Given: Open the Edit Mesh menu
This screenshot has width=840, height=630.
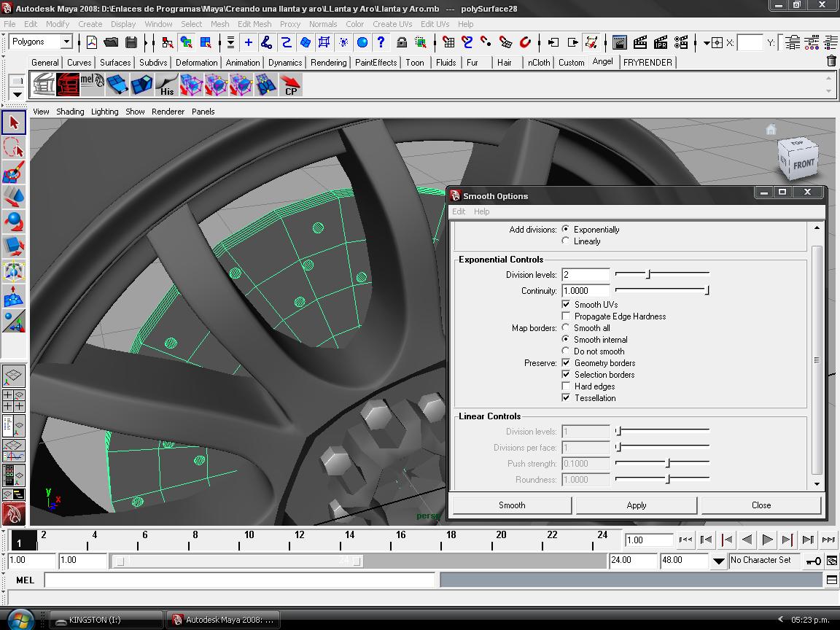Looking at the screenshot, I should 254,24.
